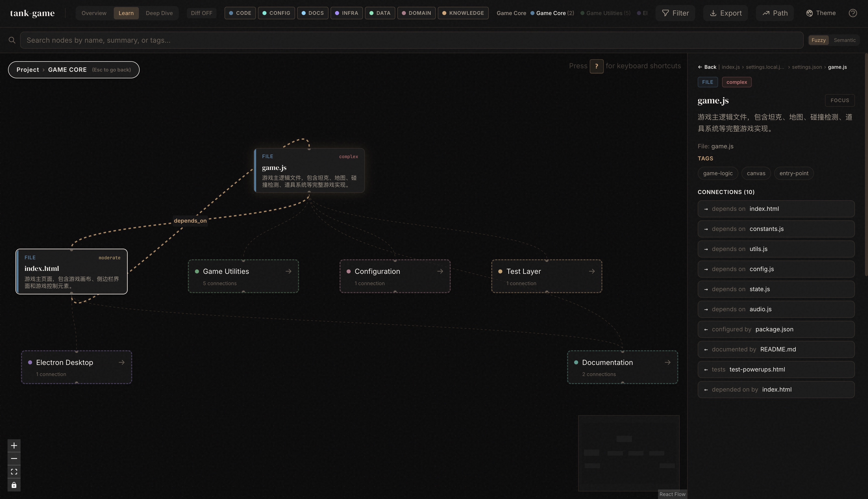Viewport: 868px width, 499px height.
Task: Click the node search input field
Action: (x=411, y=40)
